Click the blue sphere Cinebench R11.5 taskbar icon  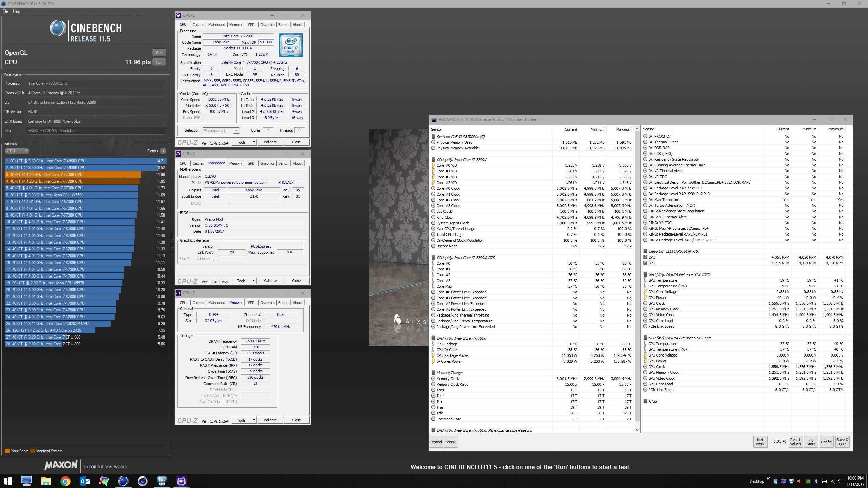pos(123,481)
